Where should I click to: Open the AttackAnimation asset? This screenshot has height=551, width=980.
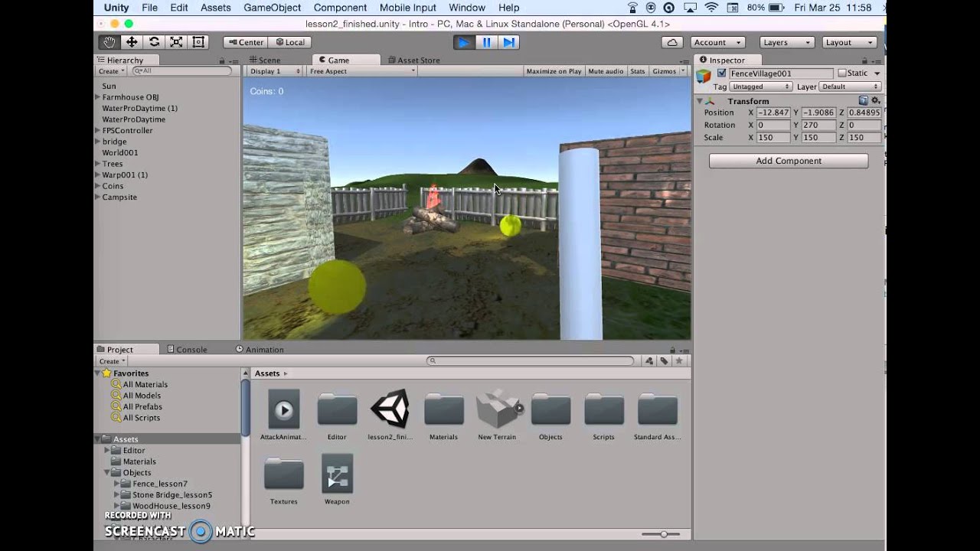coord(284,416)
